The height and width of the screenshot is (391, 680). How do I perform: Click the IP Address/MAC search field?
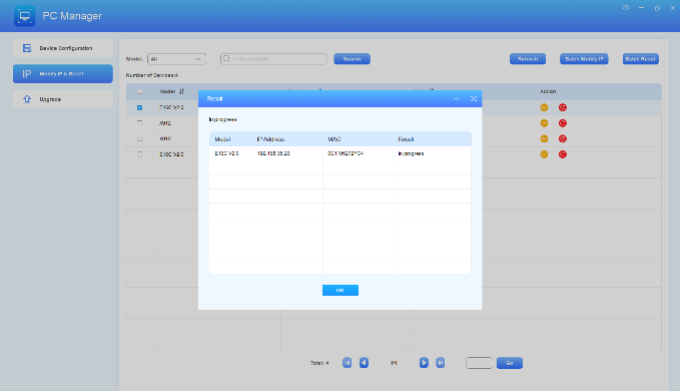[x=274, y=59]
